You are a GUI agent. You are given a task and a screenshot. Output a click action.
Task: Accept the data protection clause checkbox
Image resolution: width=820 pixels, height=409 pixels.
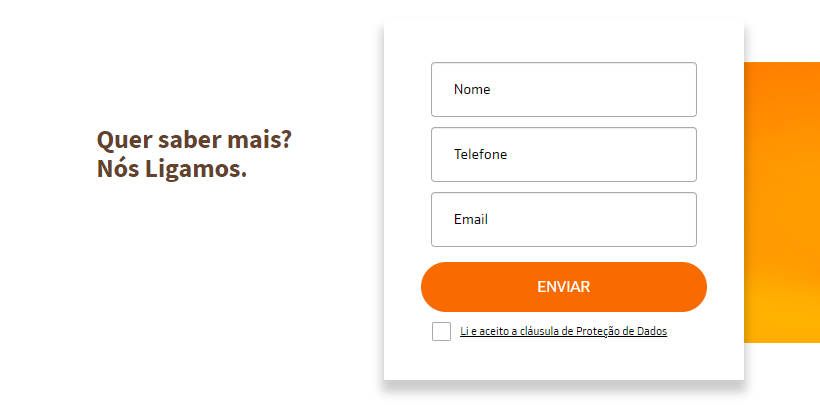pyautogui.click(x=441, y=332)
